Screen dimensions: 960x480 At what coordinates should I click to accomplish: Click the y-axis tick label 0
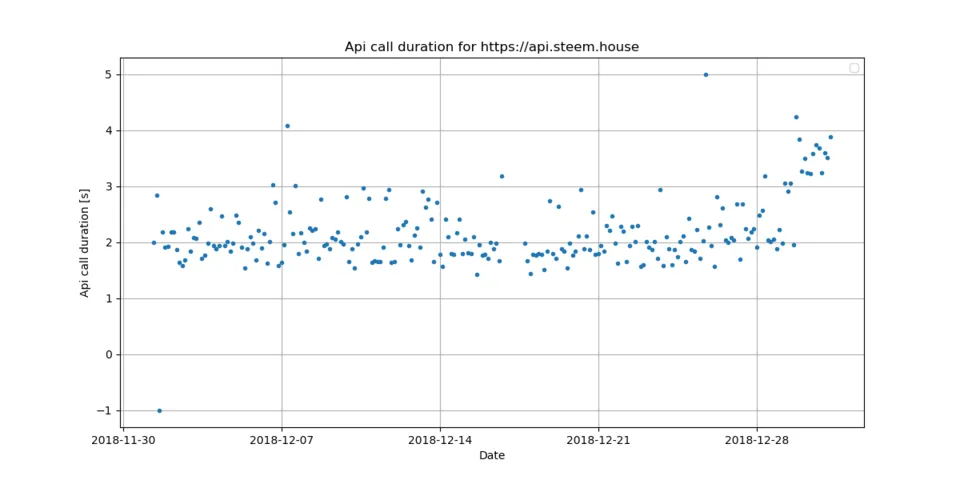point(110,354)
